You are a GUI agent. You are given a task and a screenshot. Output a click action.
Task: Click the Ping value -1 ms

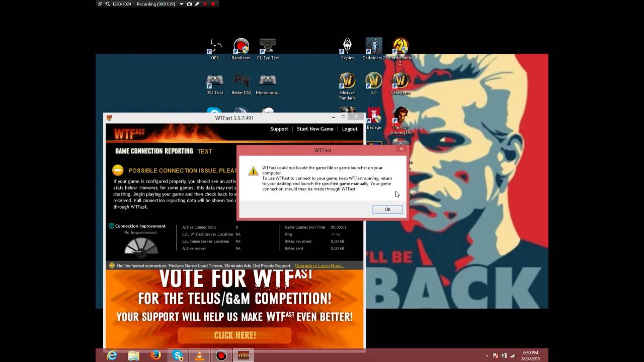[335, 234]
